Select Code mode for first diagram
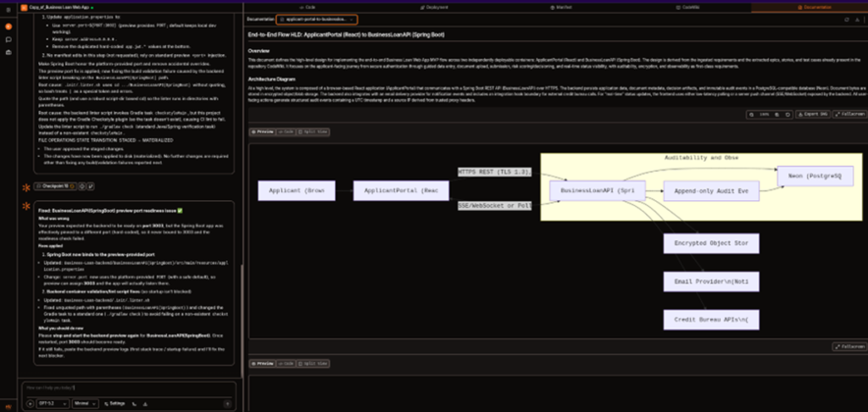The image size is (868, 412). pyautogui.click(x=286, y=131)
